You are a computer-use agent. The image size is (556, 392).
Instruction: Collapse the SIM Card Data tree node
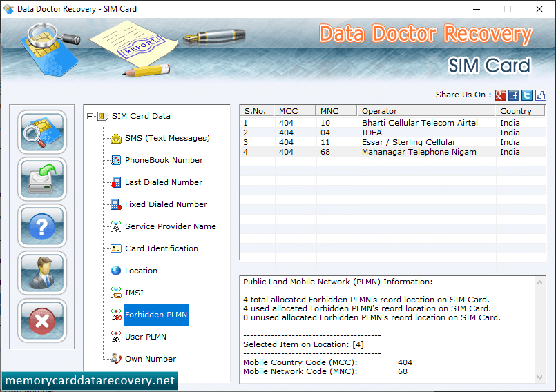(90, 116)
